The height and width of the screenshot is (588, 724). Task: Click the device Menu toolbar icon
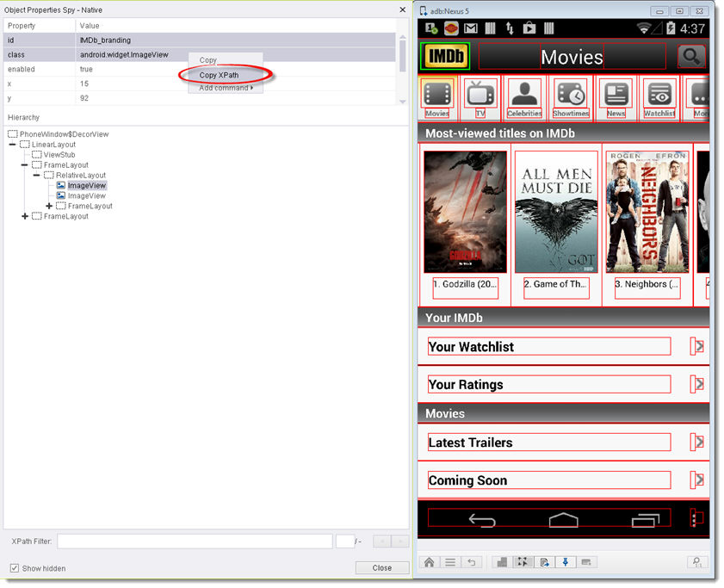click(x=449, y=562)
